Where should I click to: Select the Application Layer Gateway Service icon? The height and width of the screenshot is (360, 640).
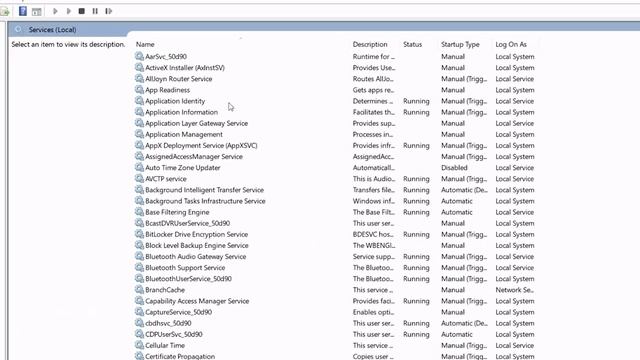[x=139, y=123]
